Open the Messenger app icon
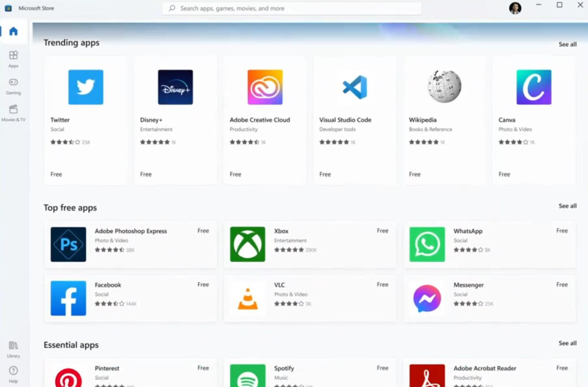This screenshot has width=588, height=387. 427,298
